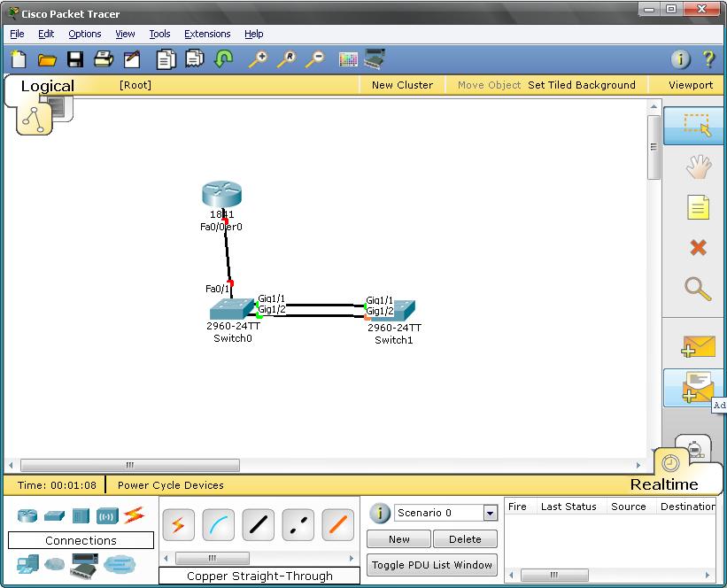Select the End Devices category icon
Viewport: 727px width, 588px height.
pyautogui.click(x=27, y=564)
